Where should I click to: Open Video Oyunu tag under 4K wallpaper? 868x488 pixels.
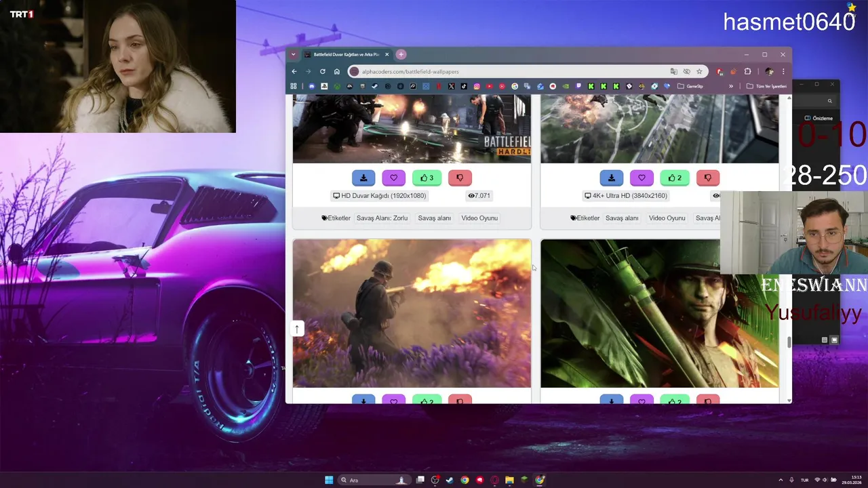667,218
